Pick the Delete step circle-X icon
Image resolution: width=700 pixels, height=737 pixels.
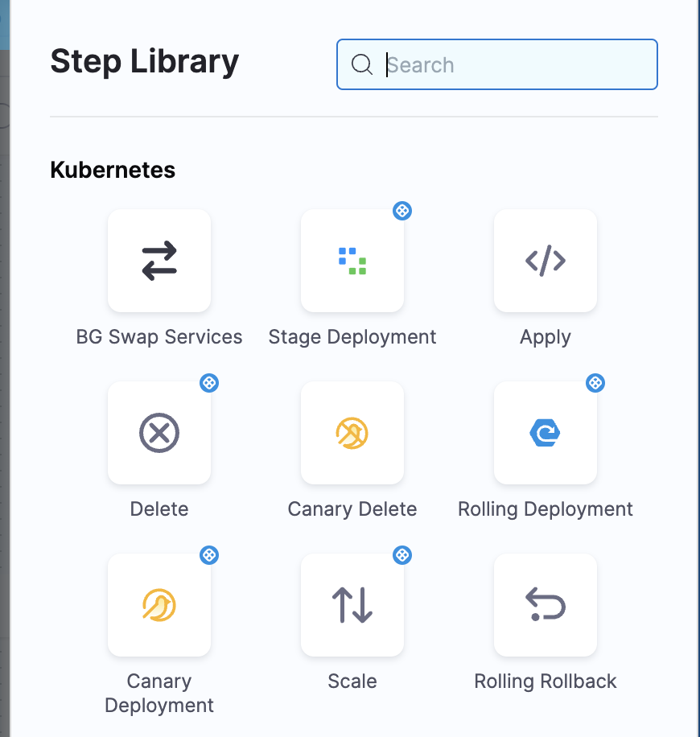coord(159,433)
